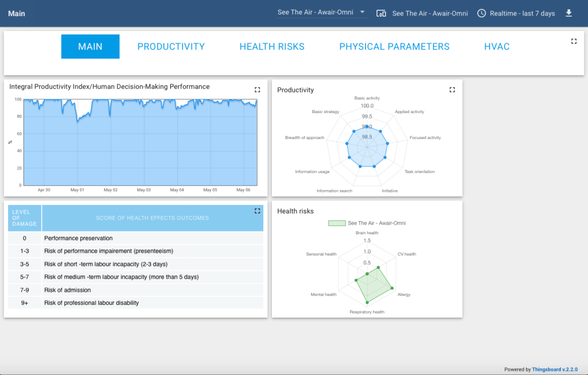Select the Risk of admission table row

tap(136, 290)
